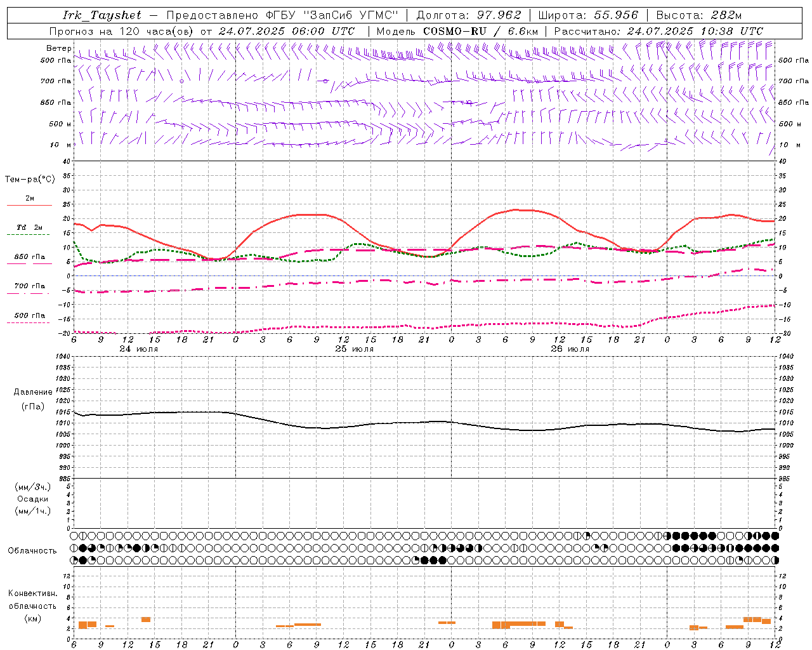Click the Облачность panel label
Screen dimensions: 812x650
point(32,551)
